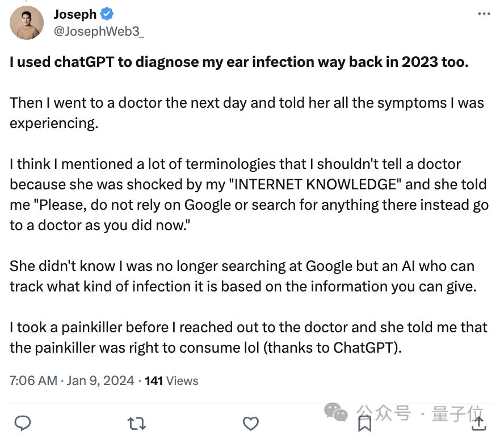The width and height of the screenshot is (504, 440).
Task: Repost this tweet with retweet icon
Action: (x=137, y=424)
